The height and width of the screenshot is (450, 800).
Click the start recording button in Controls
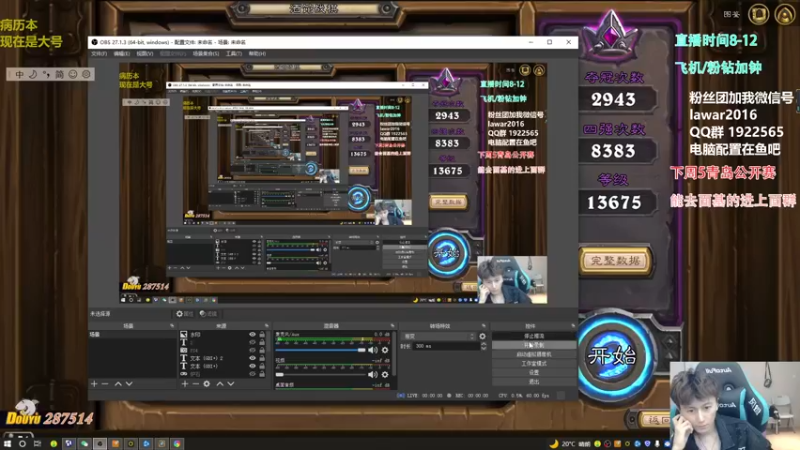[534, 345]
